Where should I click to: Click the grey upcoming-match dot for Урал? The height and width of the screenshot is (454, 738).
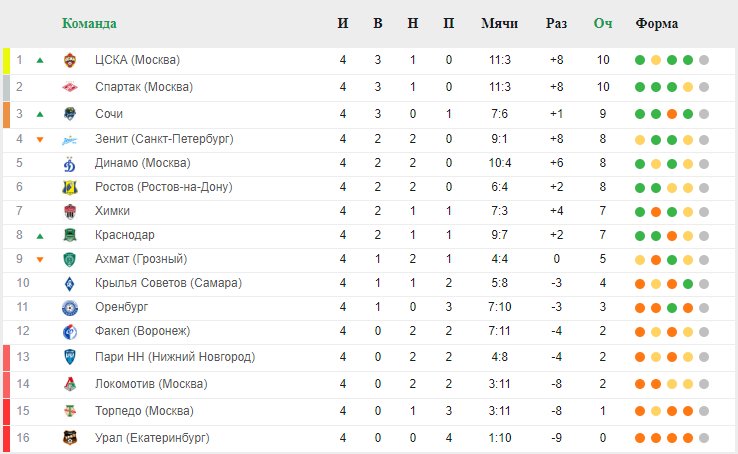704,438
